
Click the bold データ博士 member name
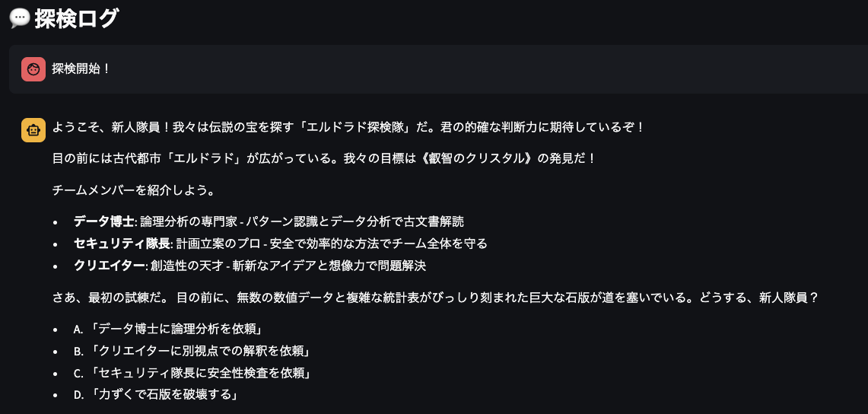104,222
